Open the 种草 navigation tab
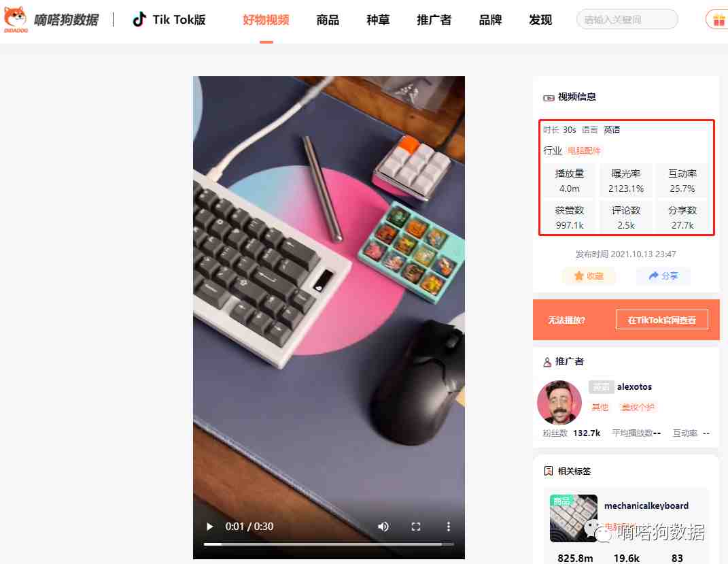 pos(378,20)
